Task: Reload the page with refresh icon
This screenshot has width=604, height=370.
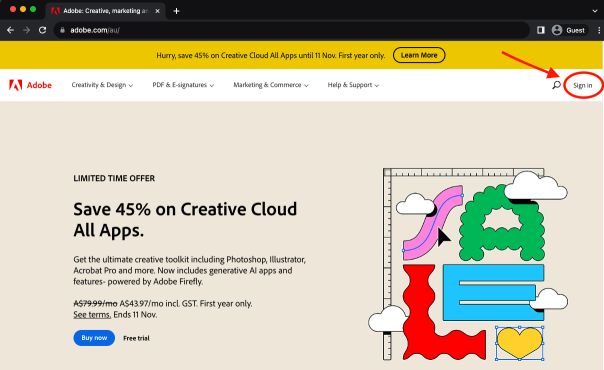Action: (42, 30)
